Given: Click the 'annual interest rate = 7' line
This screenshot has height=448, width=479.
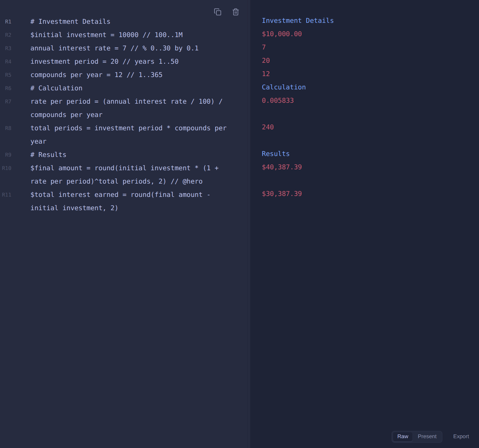Looking at the screenshot, I should [x=114, y=48].
